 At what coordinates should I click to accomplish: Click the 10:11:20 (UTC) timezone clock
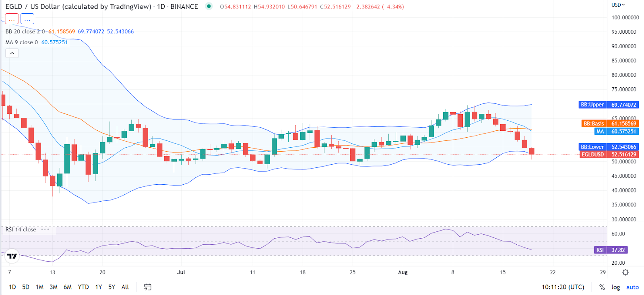(563, 287)
